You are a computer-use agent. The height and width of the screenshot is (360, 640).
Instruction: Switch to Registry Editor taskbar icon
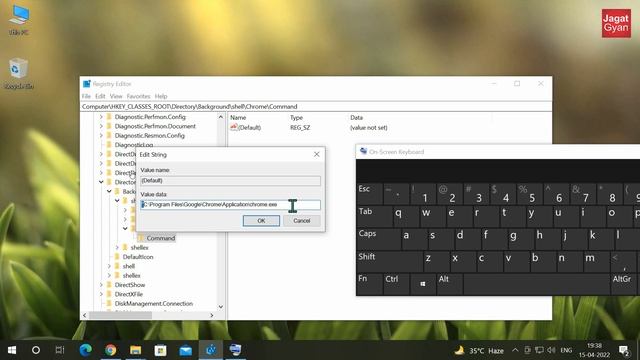pos(211,350)
